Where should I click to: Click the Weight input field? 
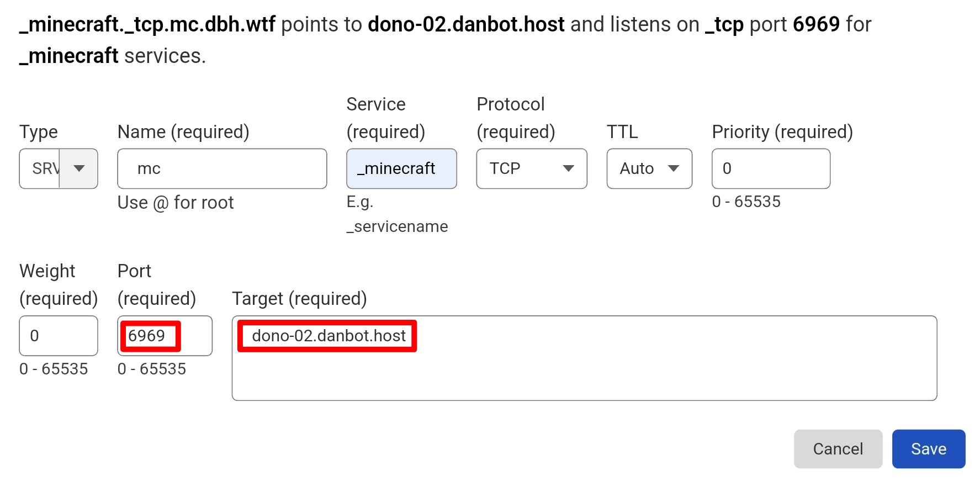pos(58,336)
